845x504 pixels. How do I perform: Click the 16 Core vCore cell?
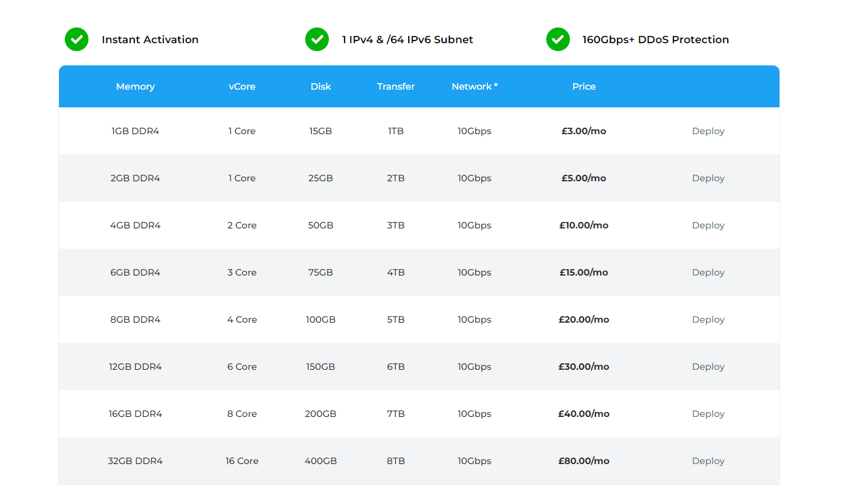tap(242, 461)
